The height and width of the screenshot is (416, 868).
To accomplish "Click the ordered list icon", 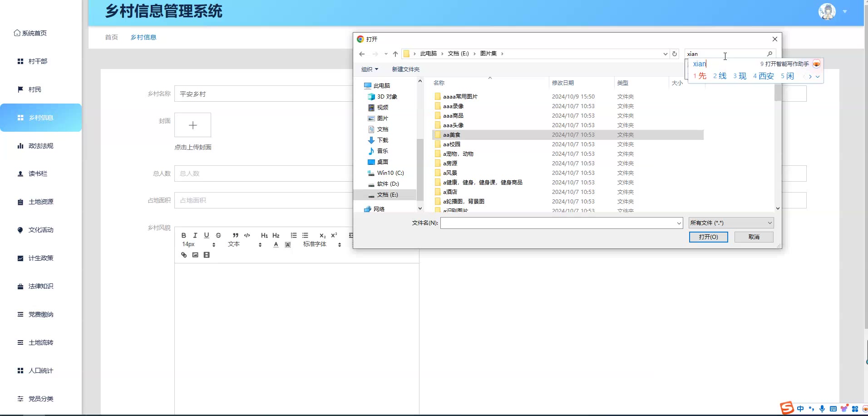I will [294, 235].
